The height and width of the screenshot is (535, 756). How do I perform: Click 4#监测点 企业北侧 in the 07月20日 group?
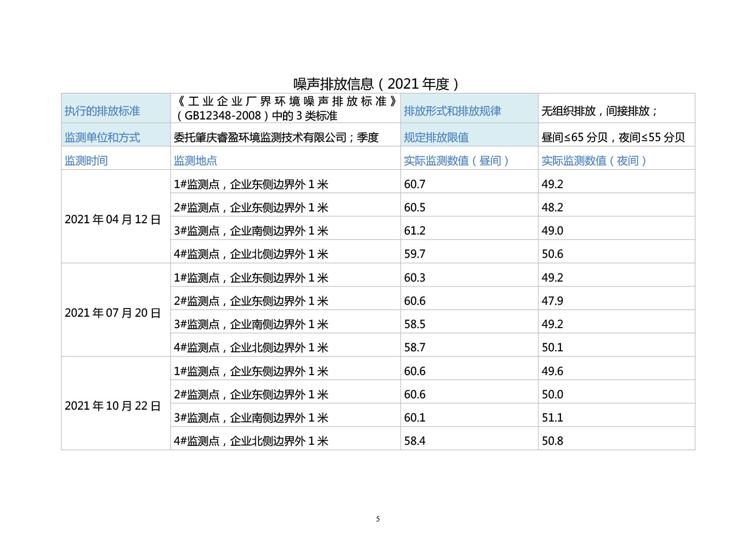point(286,345)
